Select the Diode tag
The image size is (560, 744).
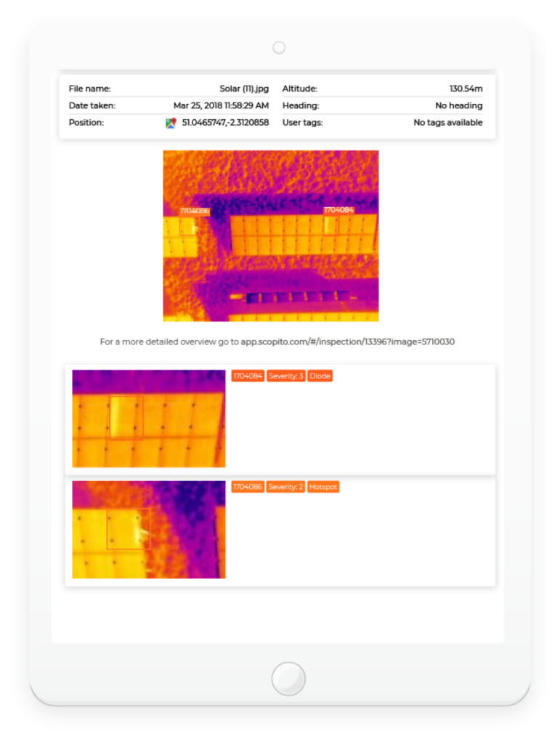point(320,376)
